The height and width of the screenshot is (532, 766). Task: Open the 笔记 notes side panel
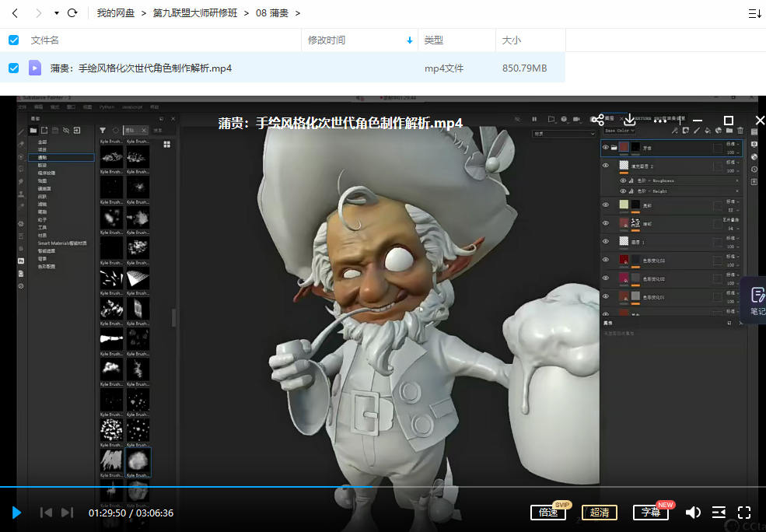[x=756, y=301]
